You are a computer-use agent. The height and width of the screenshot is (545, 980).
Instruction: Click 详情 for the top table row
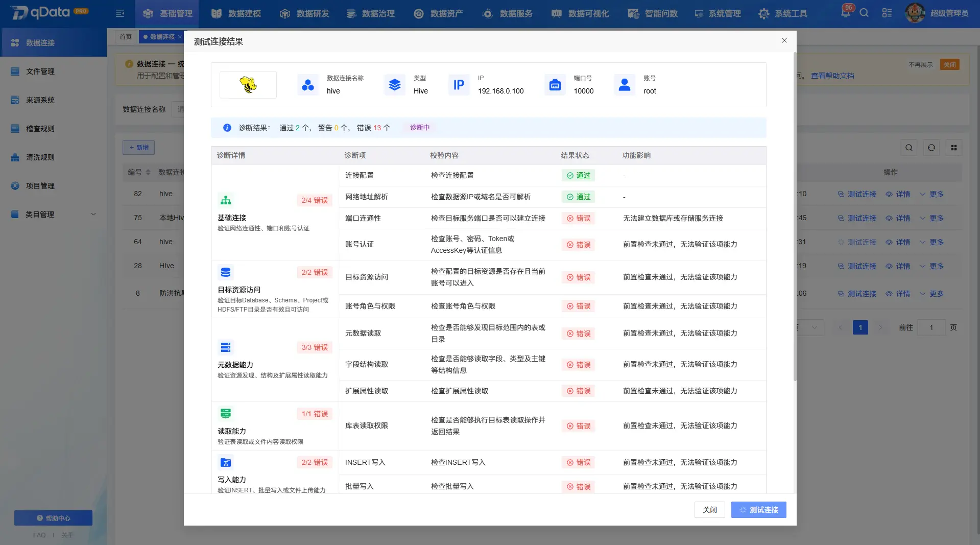(898, 194)
